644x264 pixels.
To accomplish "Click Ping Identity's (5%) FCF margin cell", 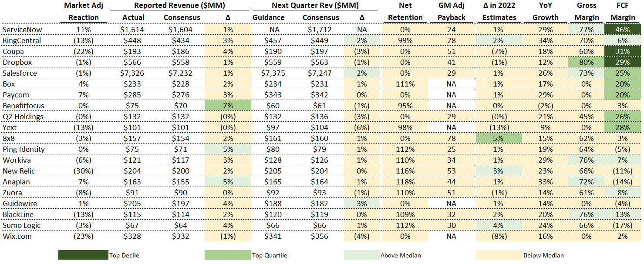I will [x=623, y=149].
